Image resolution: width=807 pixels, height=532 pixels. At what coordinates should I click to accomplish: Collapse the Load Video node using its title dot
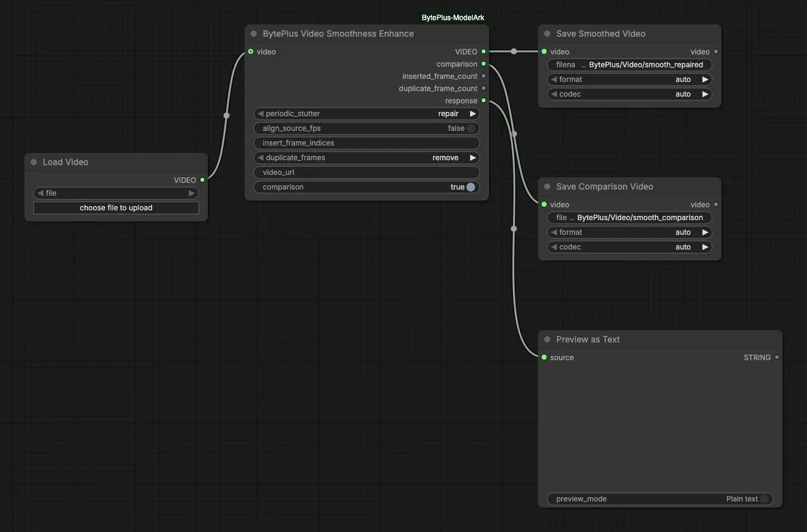point(34,162)
